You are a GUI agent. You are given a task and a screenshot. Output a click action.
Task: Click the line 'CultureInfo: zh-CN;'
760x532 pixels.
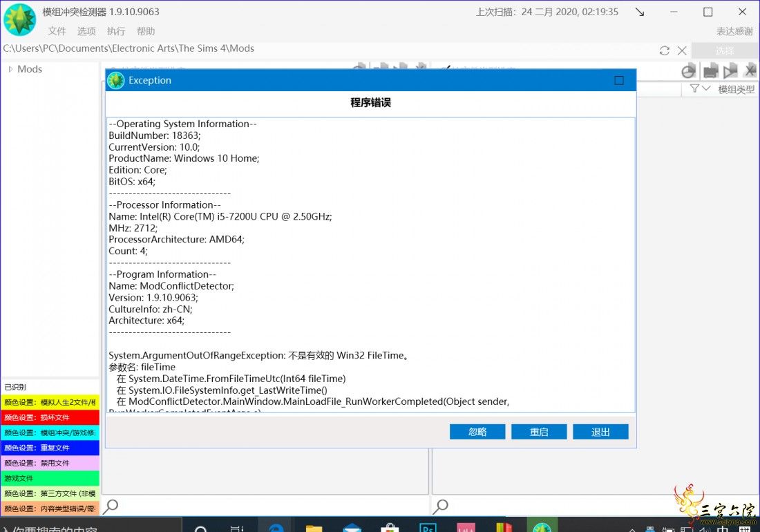click(151, 309)
